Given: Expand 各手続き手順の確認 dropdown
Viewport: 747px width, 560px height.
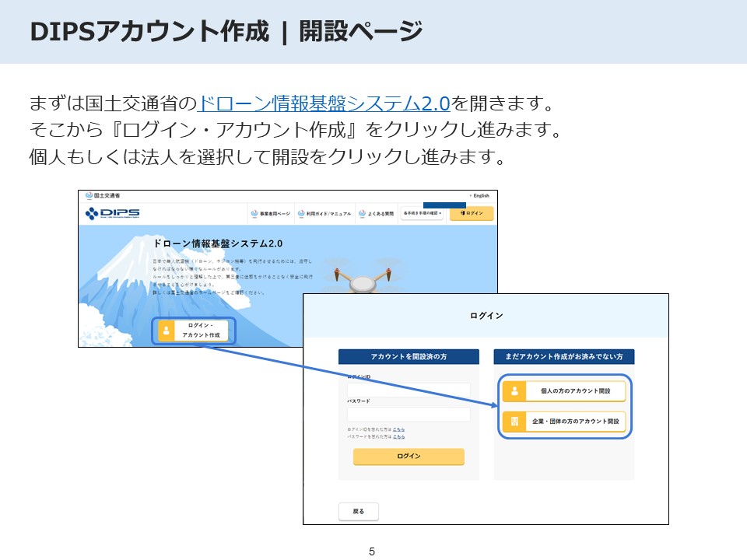Looking at the screenshot, I should coord(422,213).
